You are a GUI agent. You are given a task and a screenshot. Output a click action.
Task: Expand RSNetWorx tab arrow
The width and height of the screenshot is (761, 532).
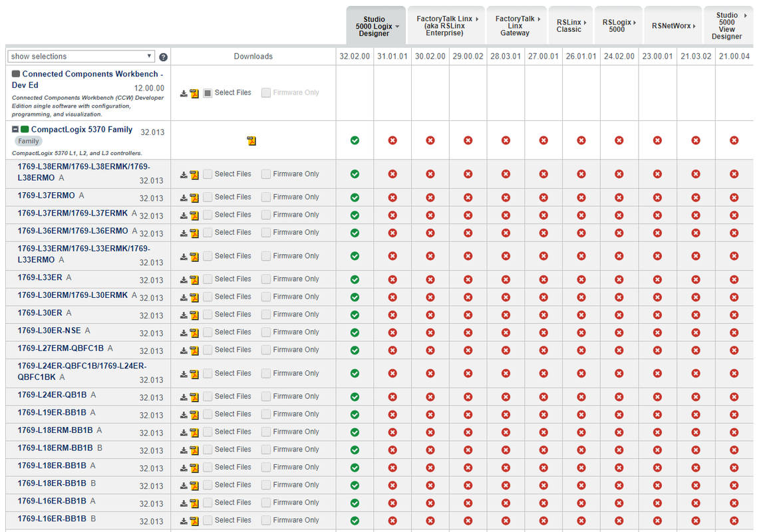(694, 26)
